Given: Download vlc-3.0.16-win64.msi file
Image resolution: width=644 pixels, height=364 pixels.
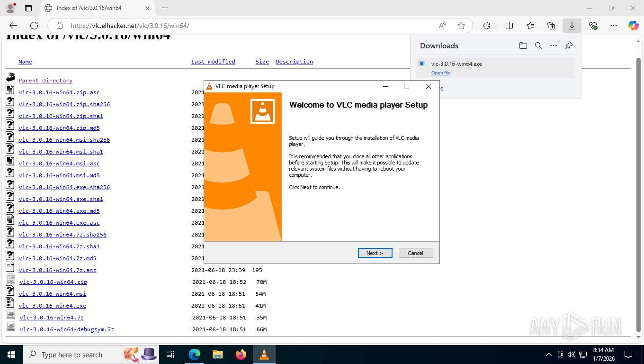Looking at the screenshot, I should tap(52, 294).
